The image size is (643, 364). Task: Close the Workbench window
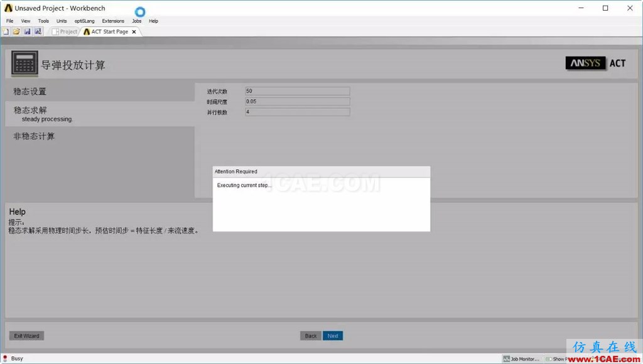630,8
